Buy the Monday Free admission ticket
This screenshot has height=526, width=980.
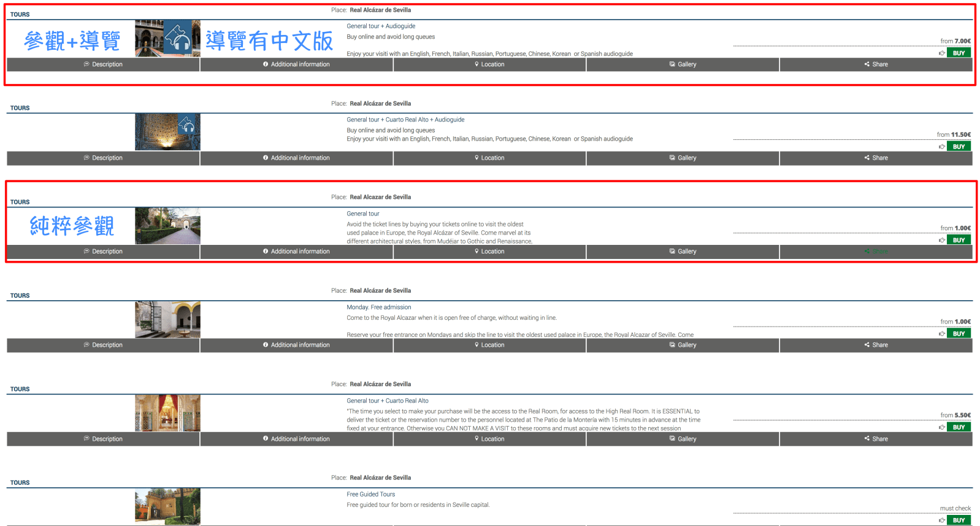[959, 334]
